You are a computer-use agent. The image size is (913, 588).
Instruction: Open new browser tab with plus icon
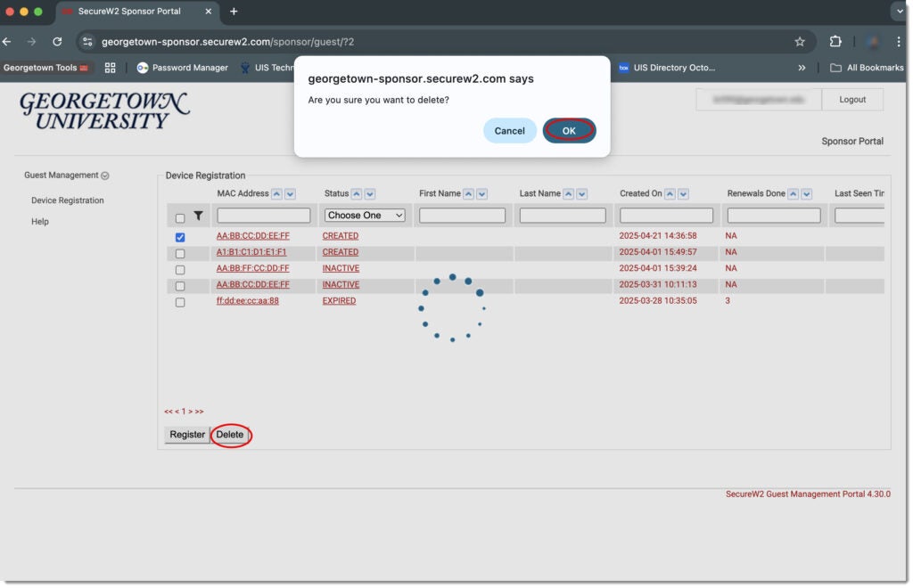click(x=234, y=12)
